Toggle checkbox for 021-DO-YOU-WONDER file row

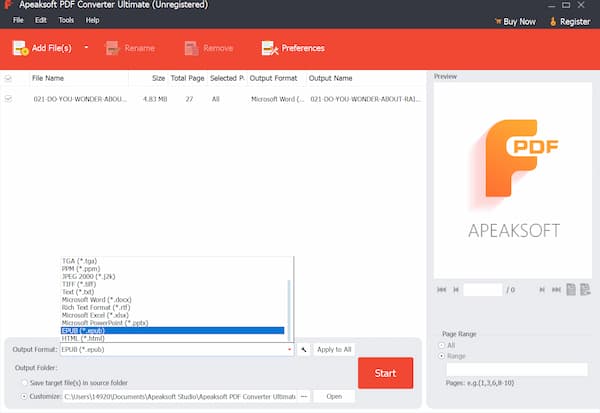(x=8, y=99)
